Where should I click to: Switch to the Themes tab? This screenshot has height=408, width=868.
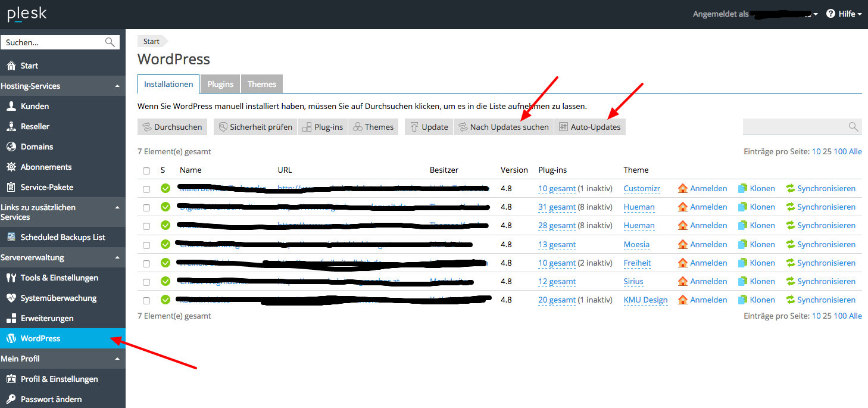coord(262,84)
